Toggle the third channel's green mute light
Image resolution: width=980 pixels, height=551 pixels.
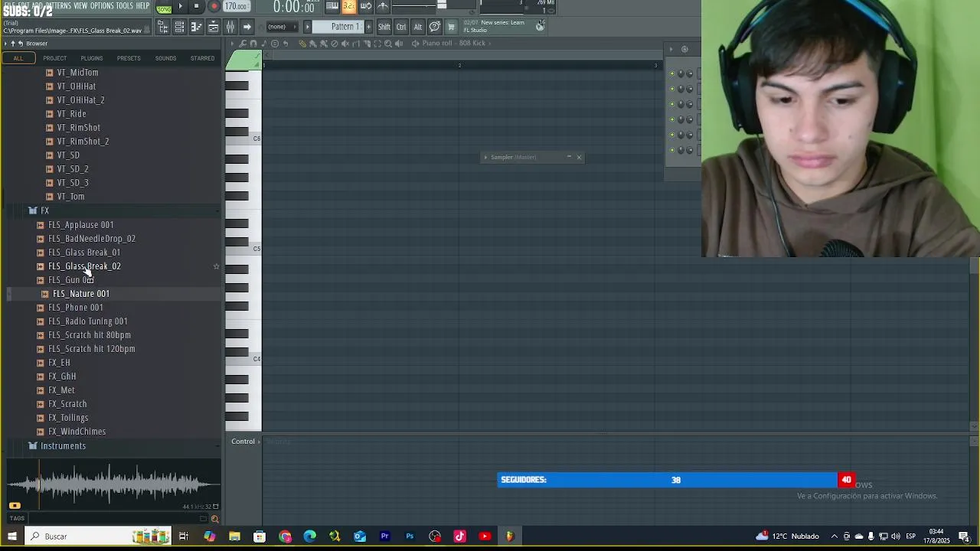672,104
